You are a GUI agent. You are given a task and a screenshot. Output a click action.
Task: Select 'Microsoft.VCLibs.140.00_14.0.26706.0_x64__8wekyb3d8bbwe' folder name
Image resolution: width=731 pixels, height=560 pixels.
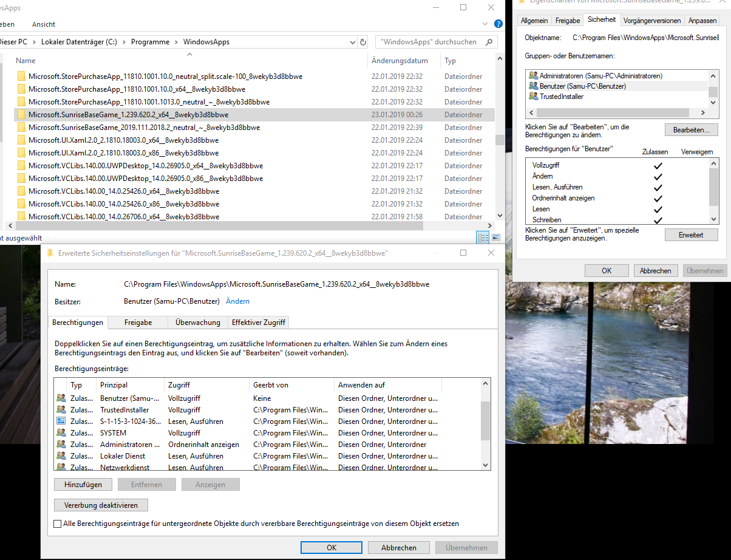tap(124, 217)
